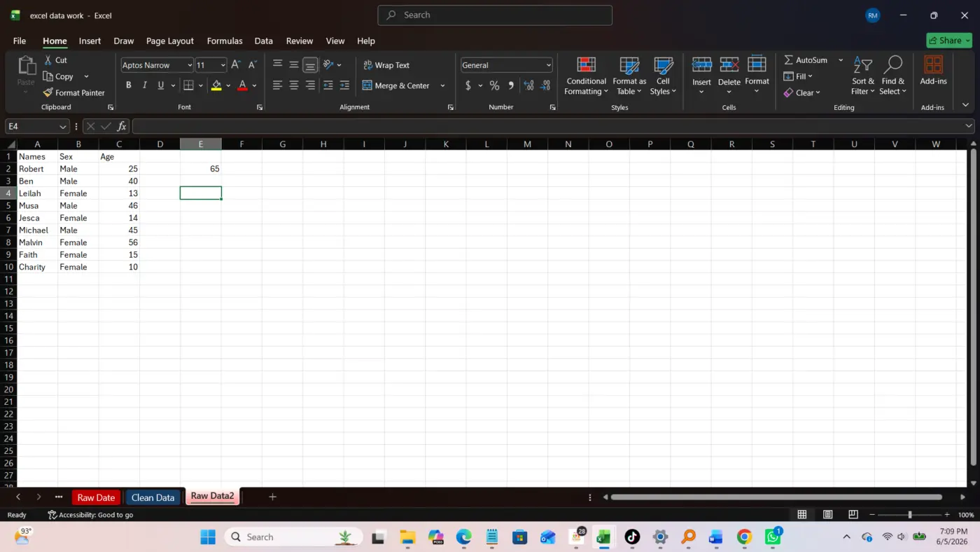Image resolution: width=980 pixels, height=552 pixels.
Task: Click the Borders grid icon
Action: pos(188,85)
